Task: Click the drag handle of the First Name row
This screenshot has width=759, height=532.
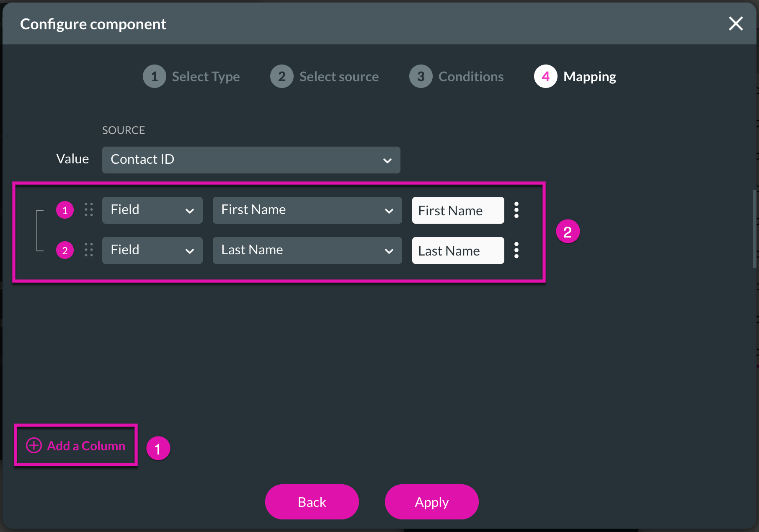Action: (89, 209)
